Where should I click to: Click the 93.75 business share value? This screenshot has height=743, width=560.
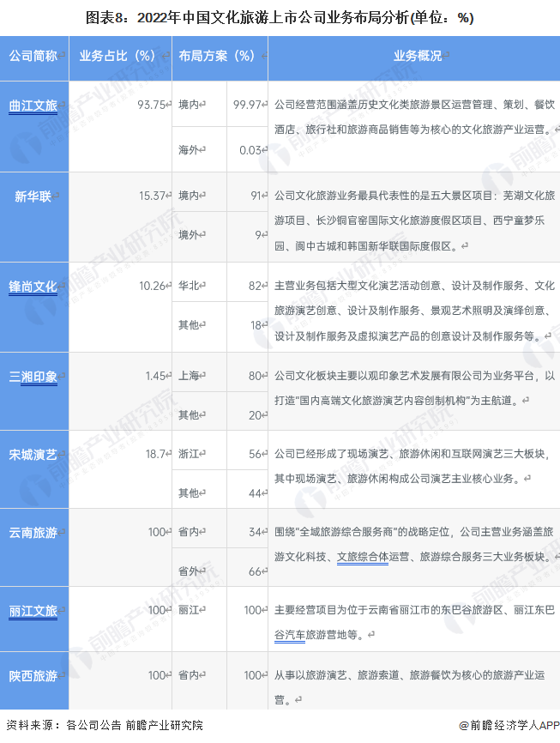tap(152, 105)
